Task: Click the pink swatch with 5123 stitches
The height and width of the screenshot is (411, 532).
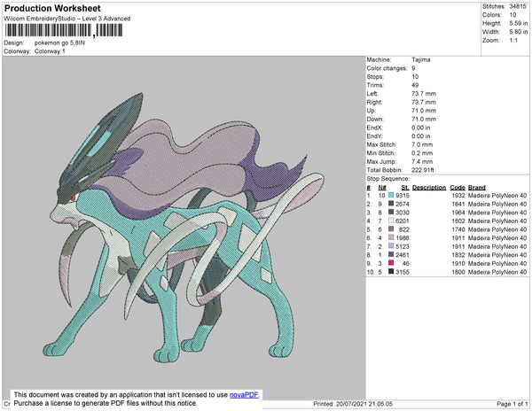Action: [x=391, y=246]
